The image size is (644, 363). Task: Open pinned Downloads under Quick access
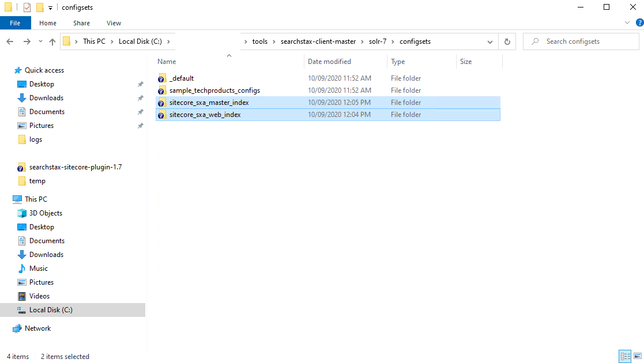point(46,98)
